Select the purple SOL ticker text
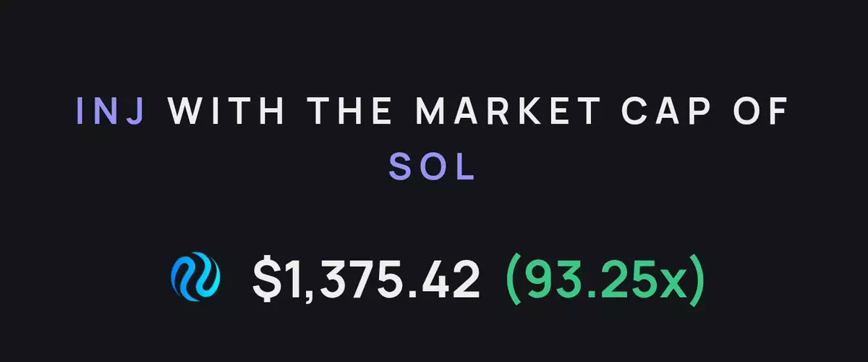868x362 pixels. click(x=432, y=167)
